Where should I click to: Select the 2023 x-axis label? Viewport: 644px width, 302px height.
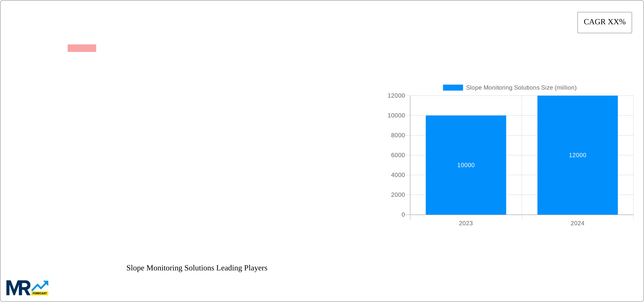click(x=466, y=223)
